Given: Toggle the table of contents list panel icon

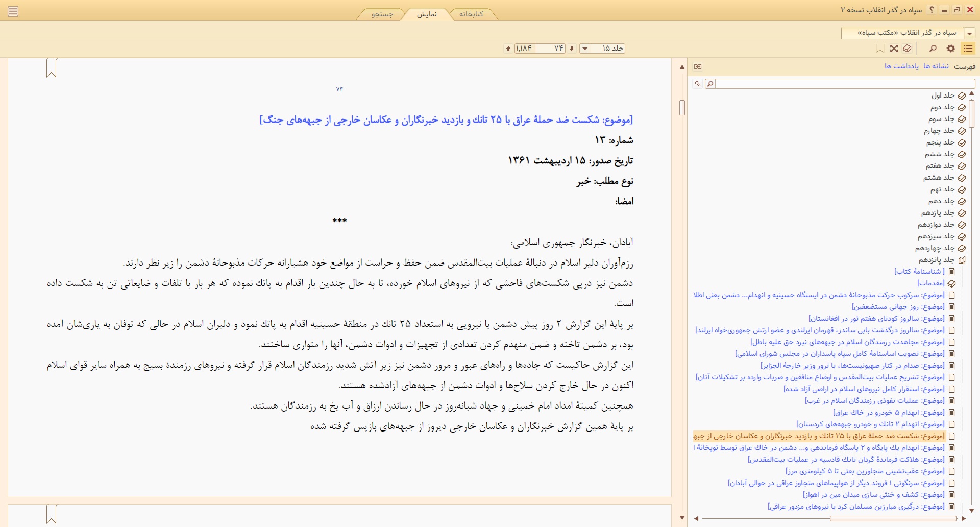Looking at the screenshot, I should coord(968,49).
